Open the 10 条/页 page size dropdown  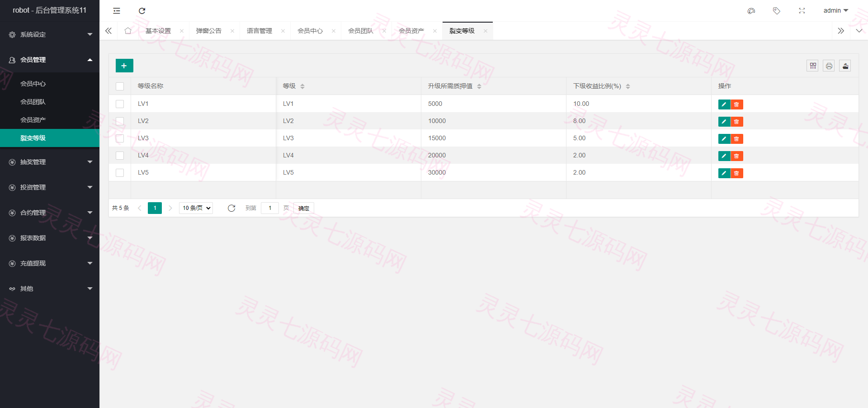tap(196, 208)
